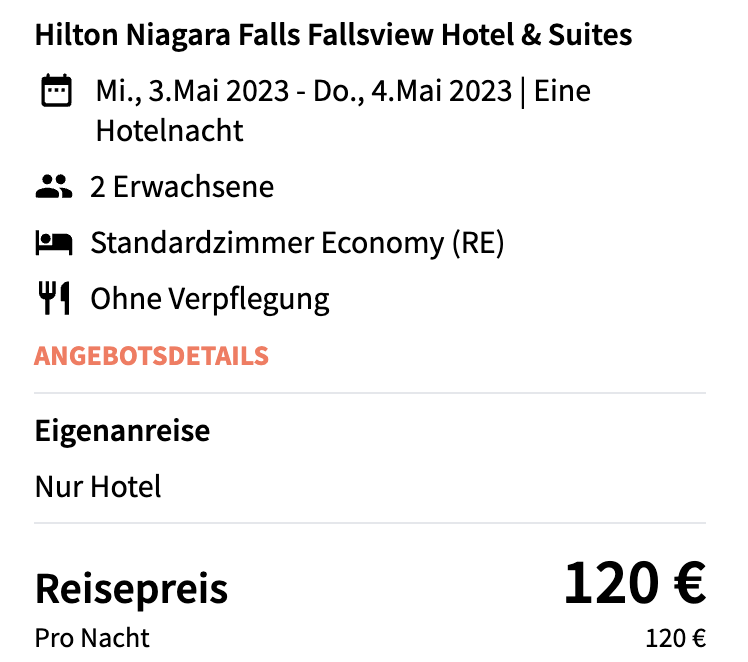Screen dimensions: 748x662
Task: Click the fork and knife meal icon
Action: point(54,298)
